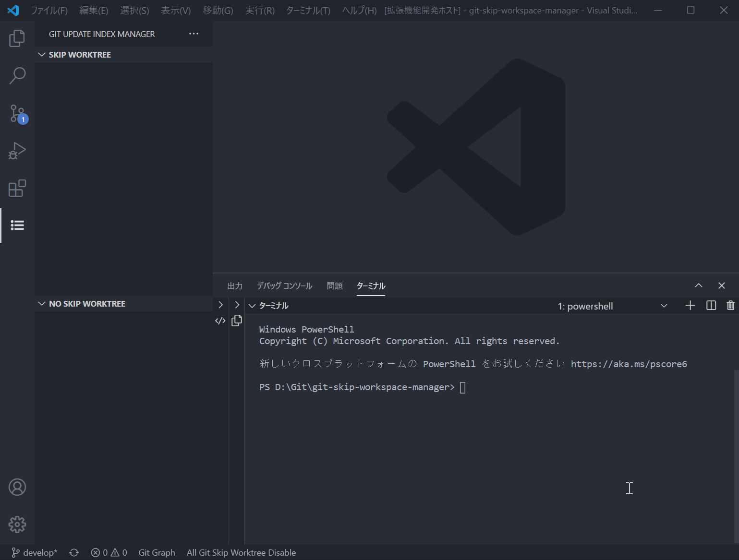Open the Accounts menu icon
Image resolution: width=739 pixels, height=560 pixels.
click(x=17, y=487)
